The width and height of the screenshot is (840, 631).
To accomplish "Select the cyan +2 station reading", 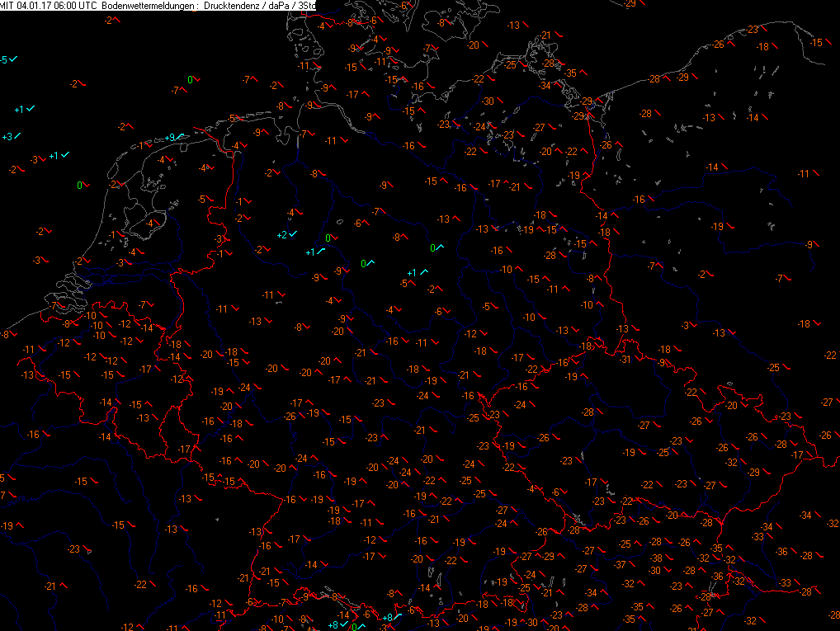I will point(282,235).
